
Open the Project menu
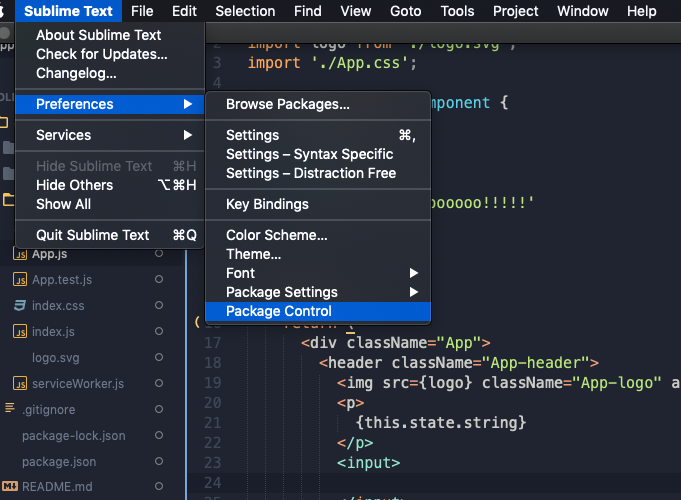(516, 11)
